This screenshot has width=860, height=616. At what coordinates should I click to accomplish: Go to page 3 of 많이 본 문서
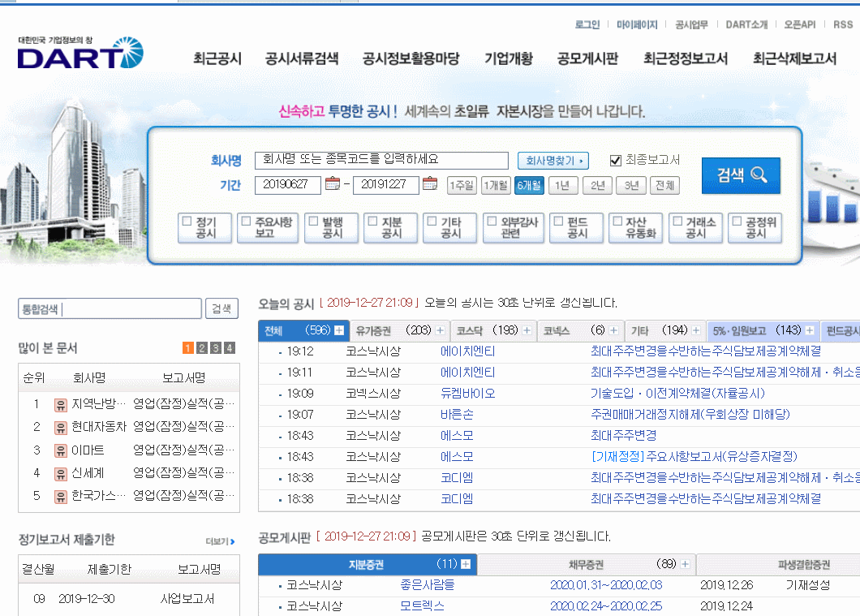point(216,348)
